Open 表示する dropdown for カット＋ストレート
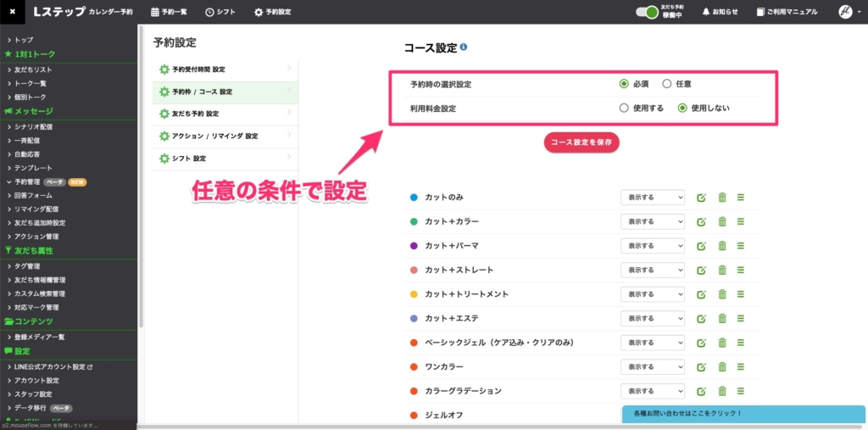The image size is (868, 430). point(652,271)
